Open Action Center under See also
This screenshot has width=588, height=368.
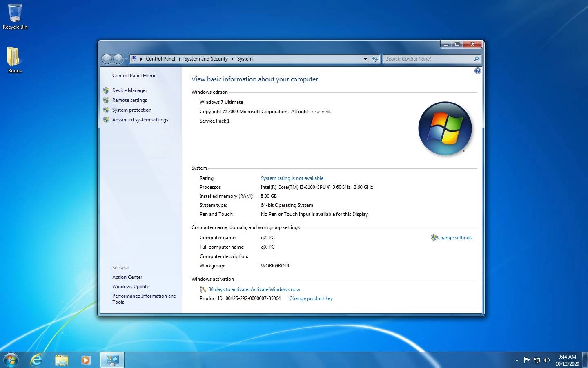point(127,277)
